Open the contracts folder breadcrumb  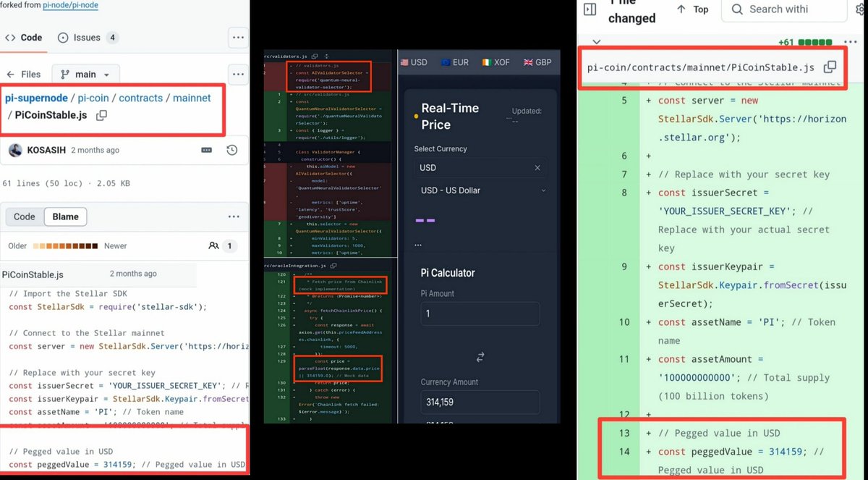click(x=140, y=98)
